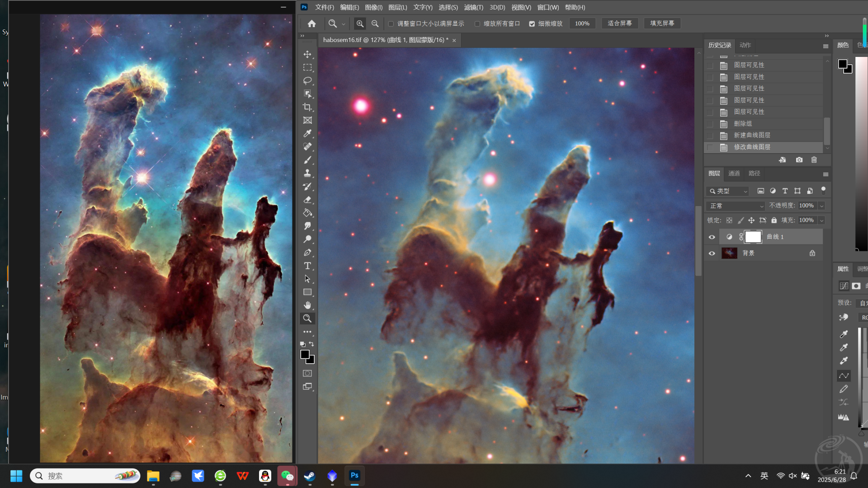This screenshot has height=488, width=868.
Task: Select the Hand tool
Action: (x=307, y=305)
